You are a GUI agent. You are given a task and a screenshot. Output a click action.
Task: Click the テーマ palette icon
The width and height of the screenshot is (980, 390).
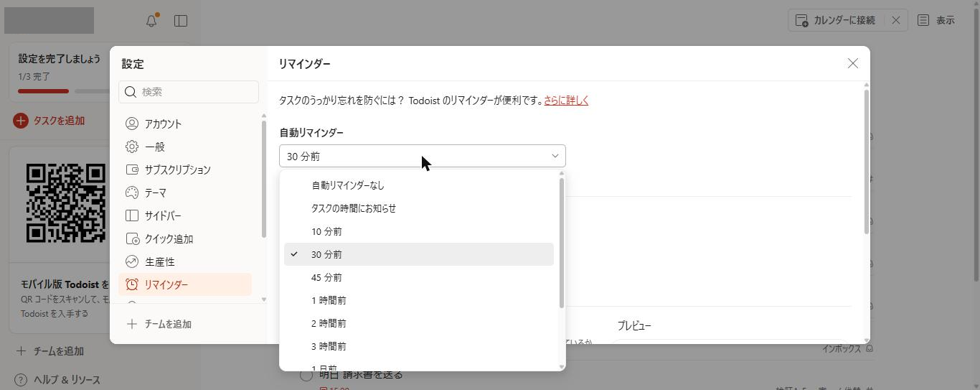pos(132,192)
